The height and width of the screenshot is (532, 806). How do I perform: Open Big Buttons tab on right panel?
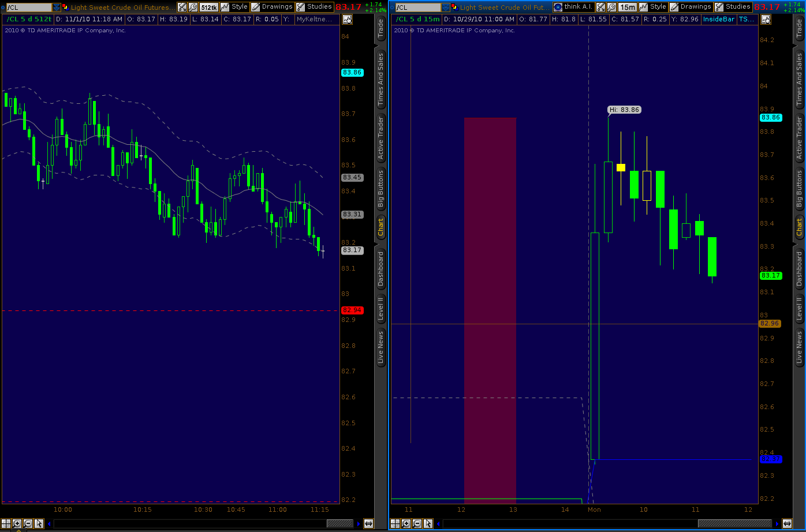799,189
